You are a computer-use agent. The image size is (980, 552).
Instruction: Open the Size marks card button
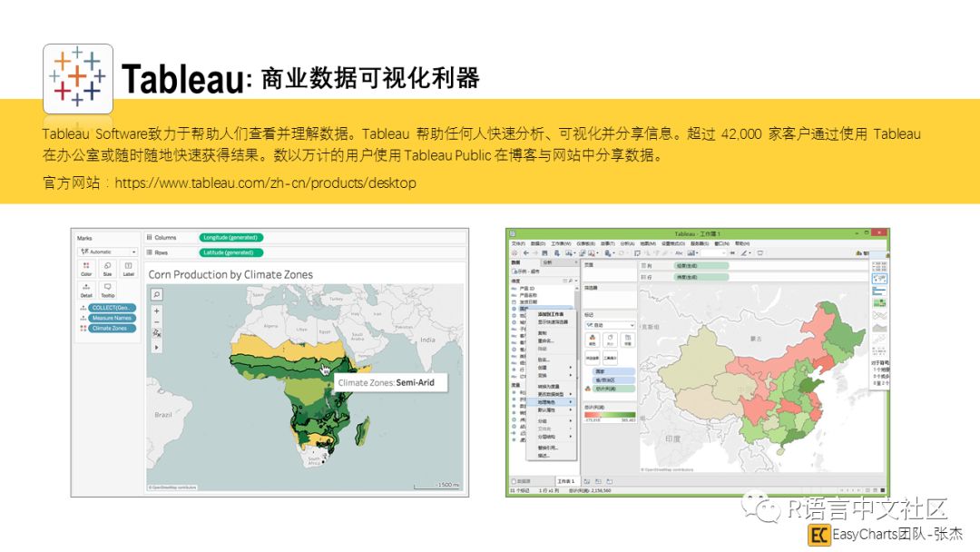coord(107,269)
